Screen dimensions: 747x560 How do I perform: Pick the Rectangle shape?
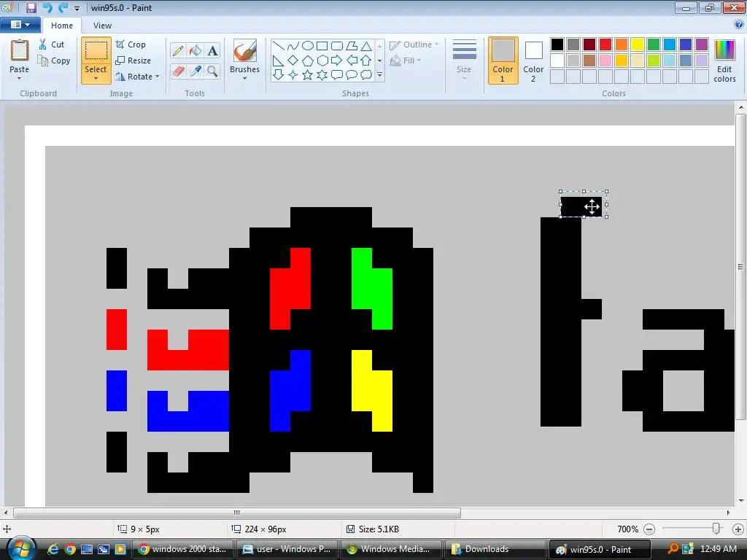click(x=322, y=46)
